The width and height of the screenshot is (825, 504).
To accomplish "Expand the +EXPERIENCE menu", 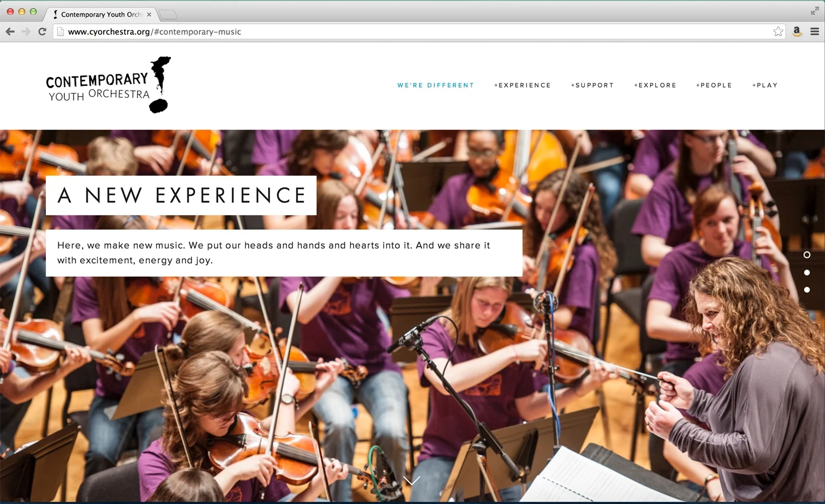I will [x=522, y=85].
